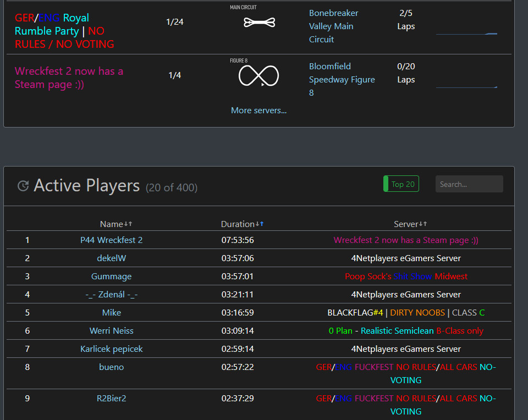Open player Werri Neiss profile
528x420 pixels.
(112, 331)
